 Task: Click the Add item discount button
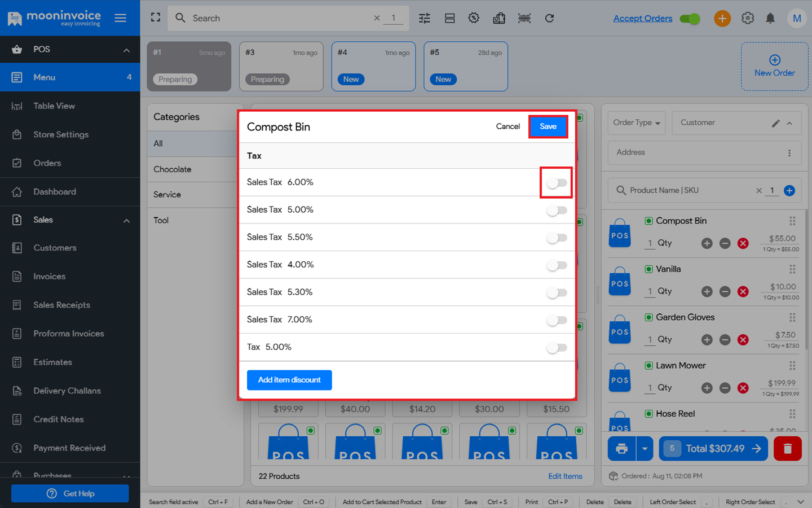[289, 380]
